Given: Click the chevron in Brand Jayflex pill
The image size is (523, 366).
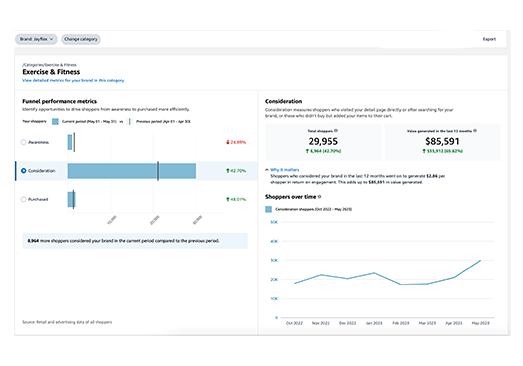Looking at the screenshot, I should 51,39.
